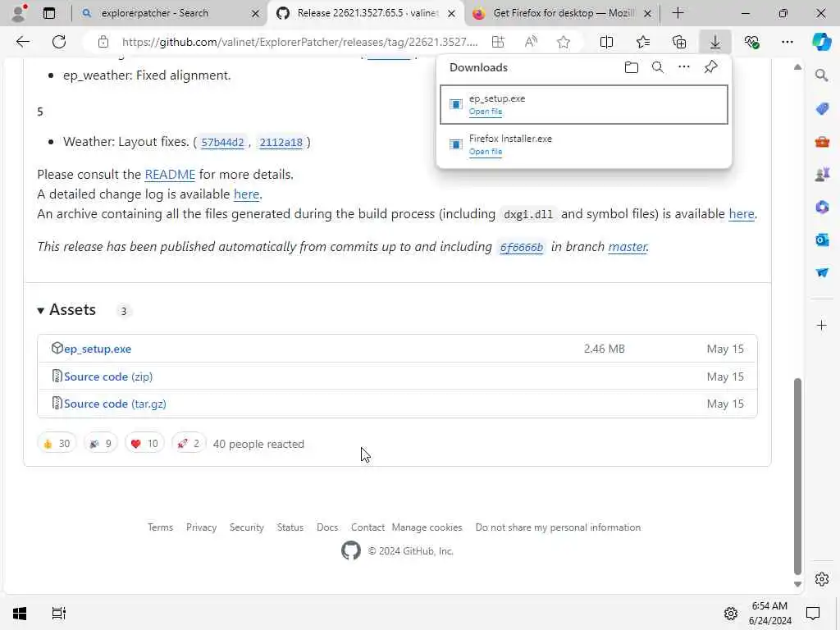
Task: Open the master branch link
Action: pyautogui.click(x=628, y=247)
